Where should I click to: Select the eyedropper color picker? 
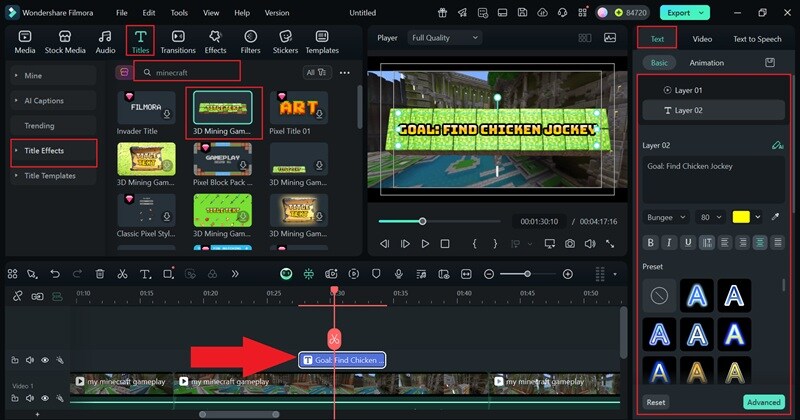coord(776,217)
